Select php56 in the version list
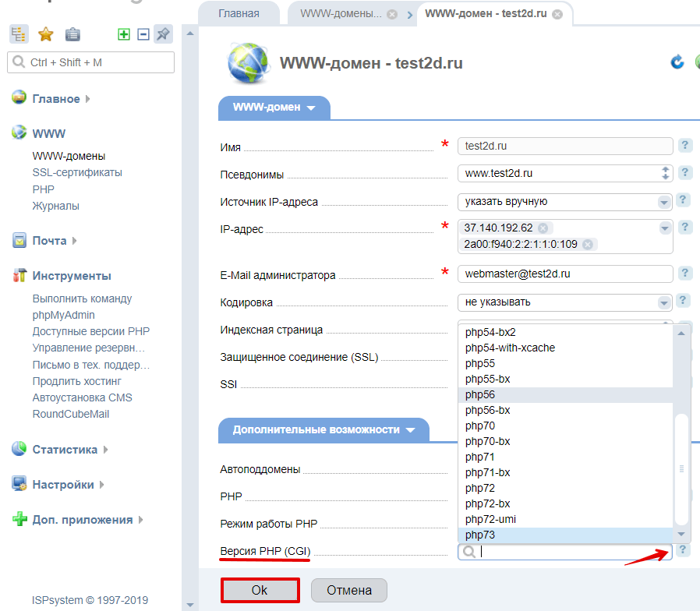 565,394
